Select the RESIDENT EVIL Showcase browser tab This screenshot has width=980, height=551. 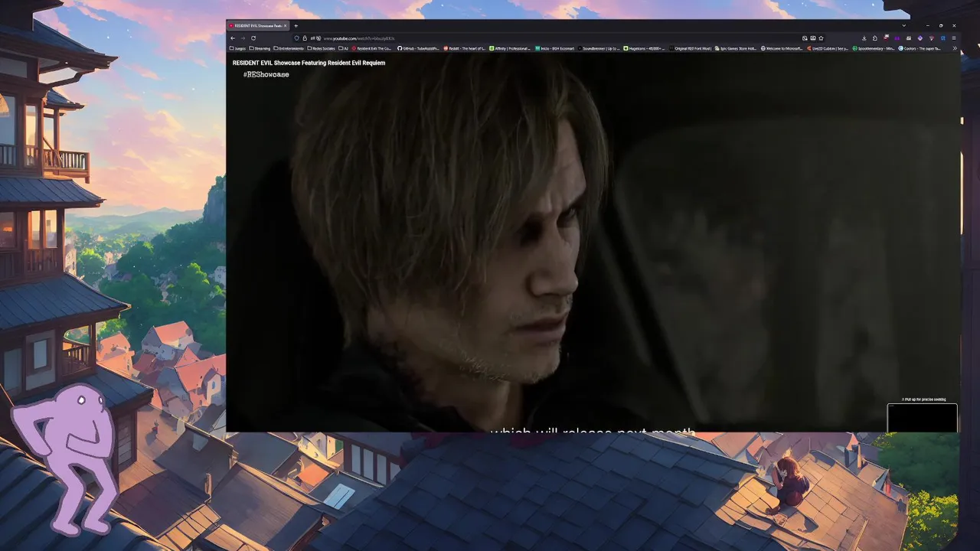click(x=258, y=25)
